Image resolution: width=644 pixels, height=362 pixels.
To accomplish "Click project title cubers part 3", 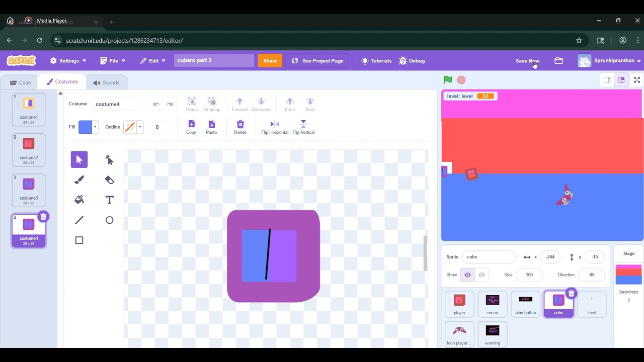I will 214,60.
